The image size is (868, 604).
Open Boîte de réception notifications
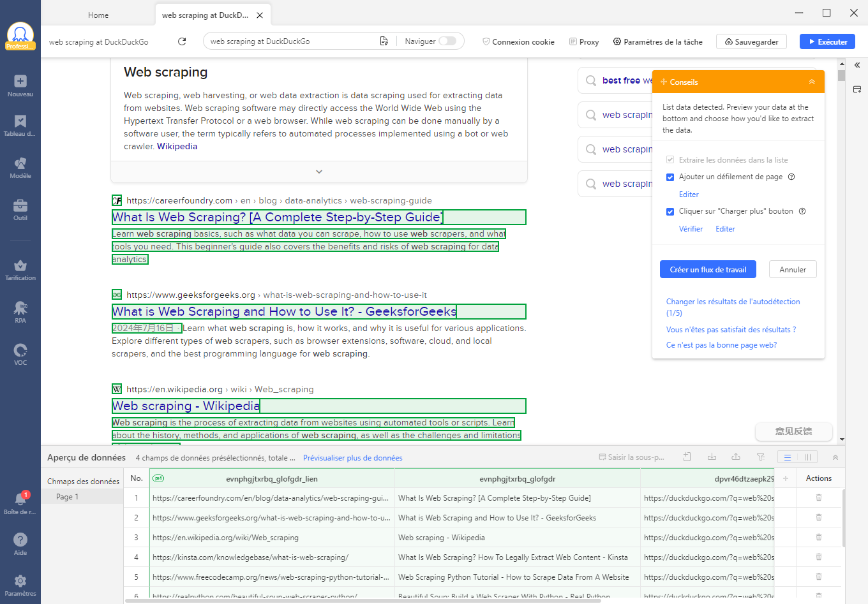coord(20,503)
